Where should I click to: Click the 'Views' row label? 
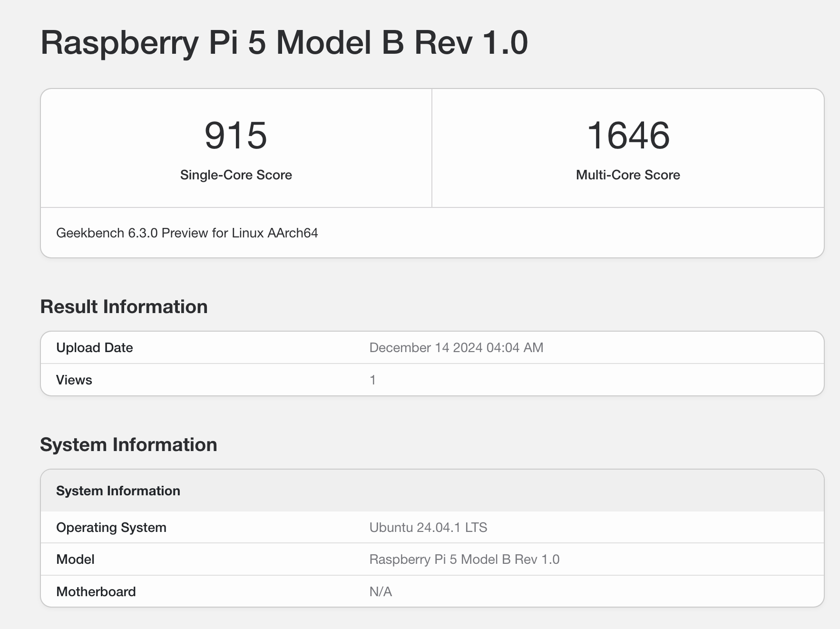pos(74,380)
